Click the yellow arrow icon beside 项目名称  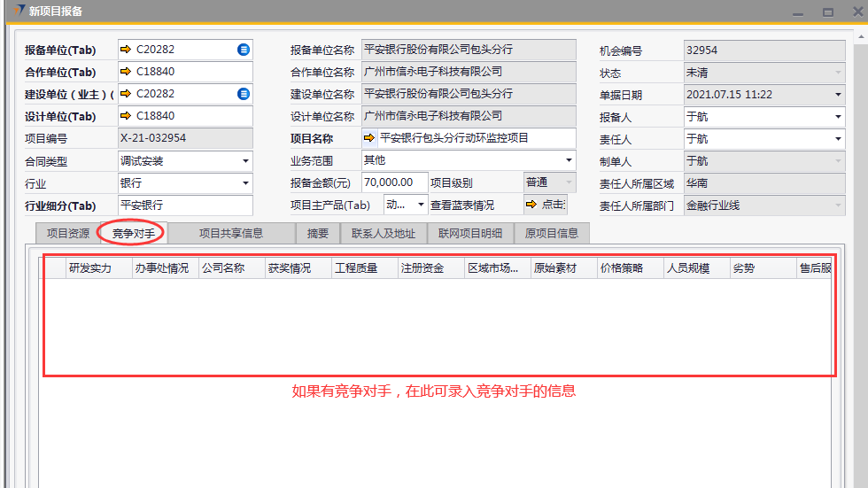click(x=369, y=138)
